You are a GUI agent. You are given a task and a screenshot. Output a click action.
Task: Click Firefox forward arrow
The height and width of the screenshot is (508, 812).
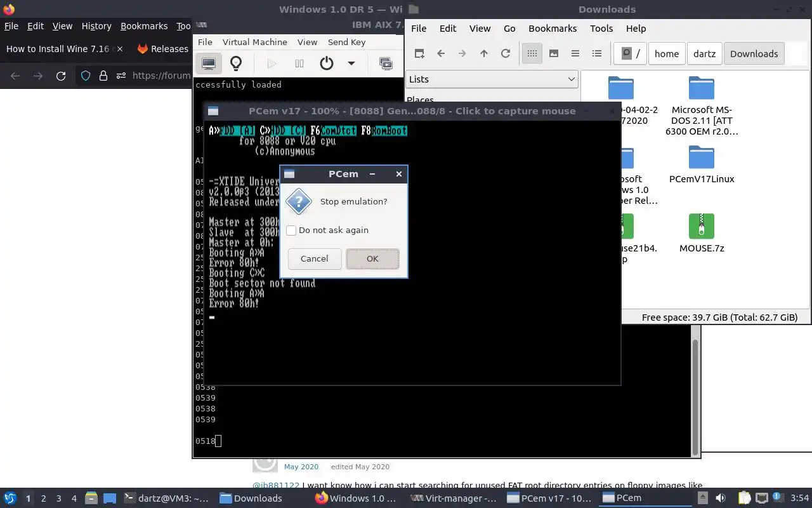click(38, 76)
